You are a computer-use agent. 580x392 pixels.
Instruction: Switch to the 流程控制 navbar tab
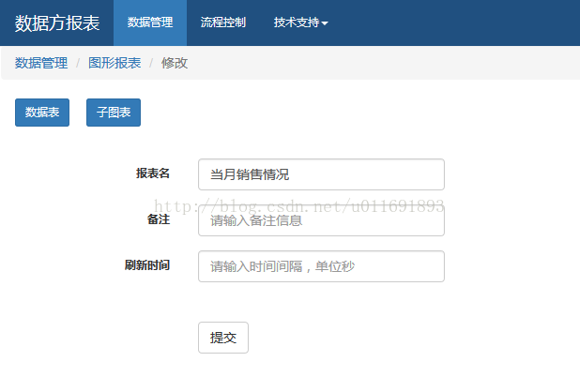click(x=223, y=23)
